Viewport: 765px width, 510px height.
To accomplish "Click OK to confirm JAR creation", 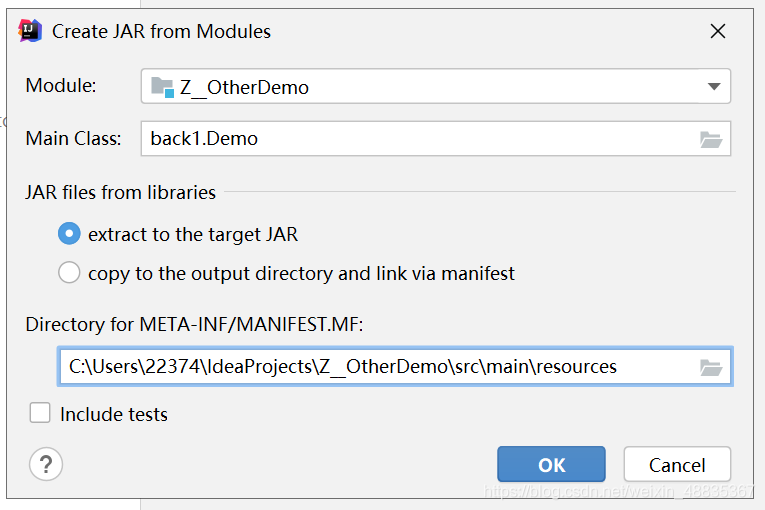I will click(x=551, y=464).
